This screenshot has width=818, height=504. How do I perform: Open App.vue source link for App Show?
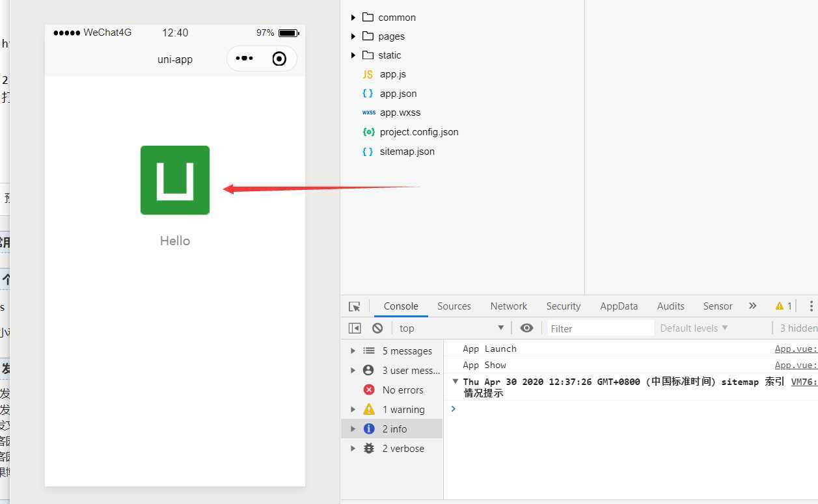(x=796, y=365)
